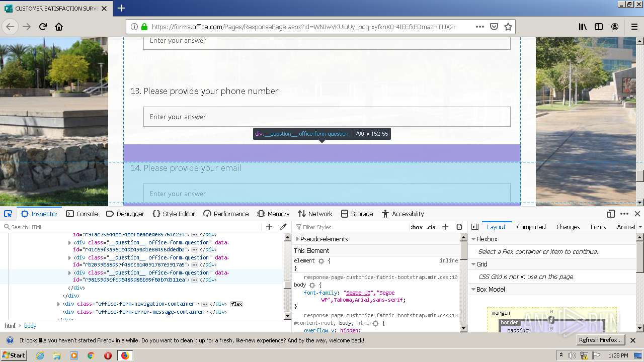This screenshot has height=362, width=644.
Task: Open page actions three-dot menu
Action: [x=480, y=27]
